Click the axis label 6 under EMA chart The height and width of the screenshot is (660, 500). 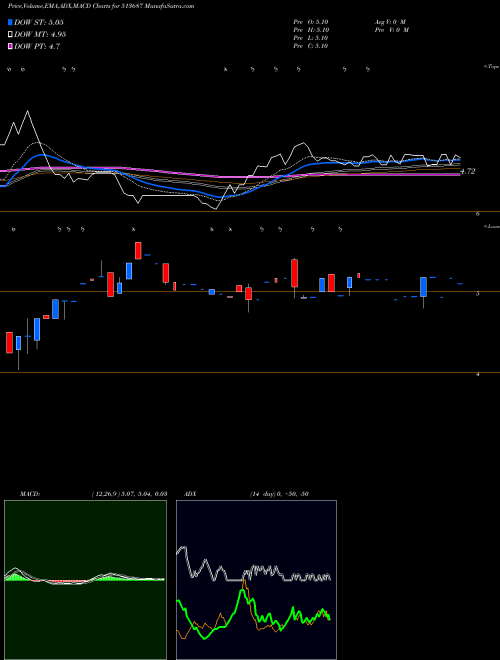click(x=478, y=214)
